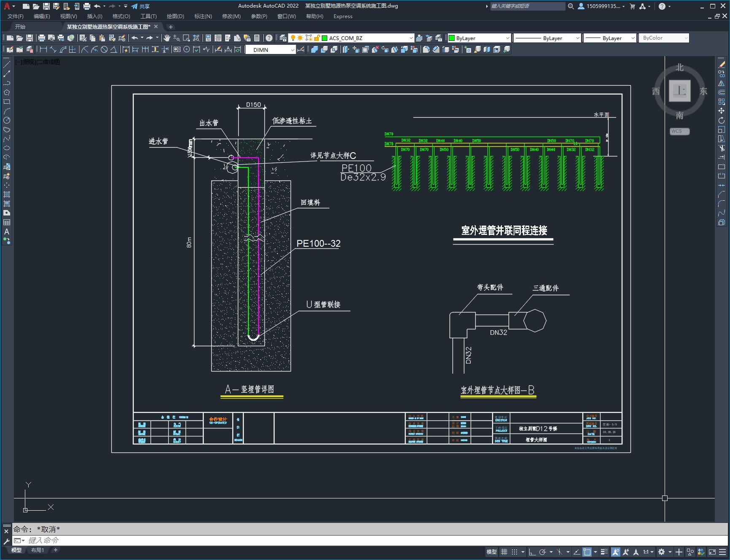The height and width of the screenshot is (560, 730).
Task: Click the Multiline Text tool
Action: pyautogui.click(x=7, y=232)
